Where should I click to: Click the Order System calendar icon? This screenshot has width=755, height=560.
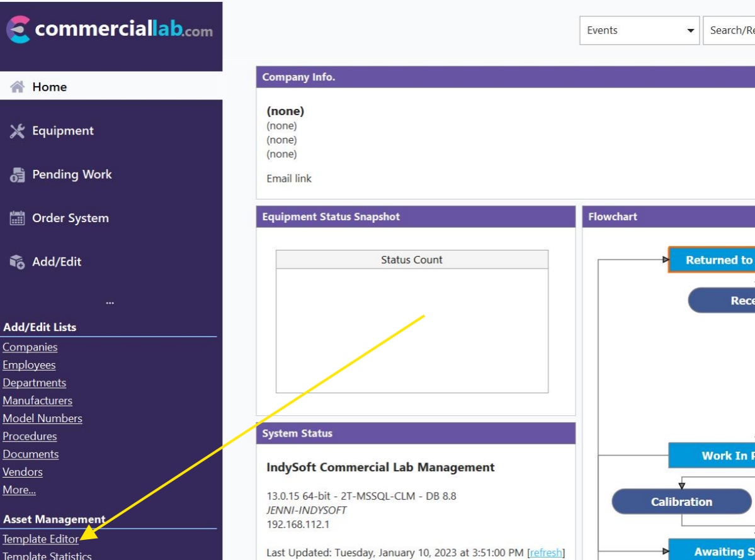[17, 218]
